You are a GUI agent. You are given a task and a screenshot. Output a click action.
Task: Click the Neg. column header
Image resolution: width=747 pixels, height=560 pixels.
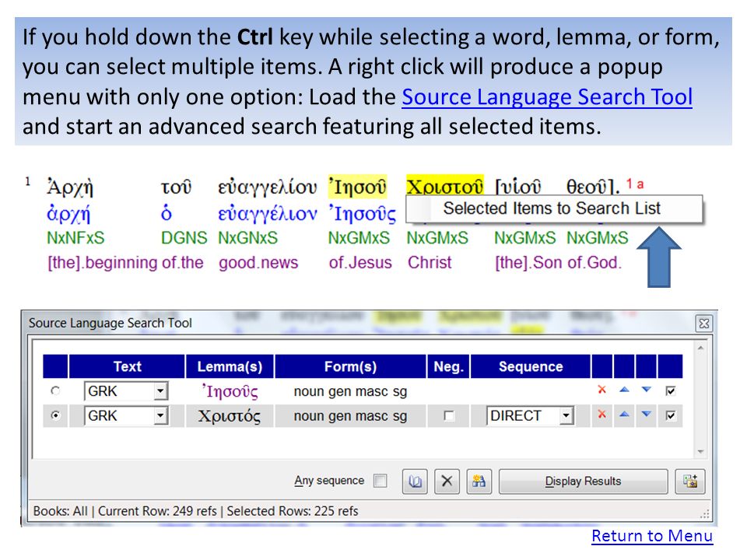(448, 366)
